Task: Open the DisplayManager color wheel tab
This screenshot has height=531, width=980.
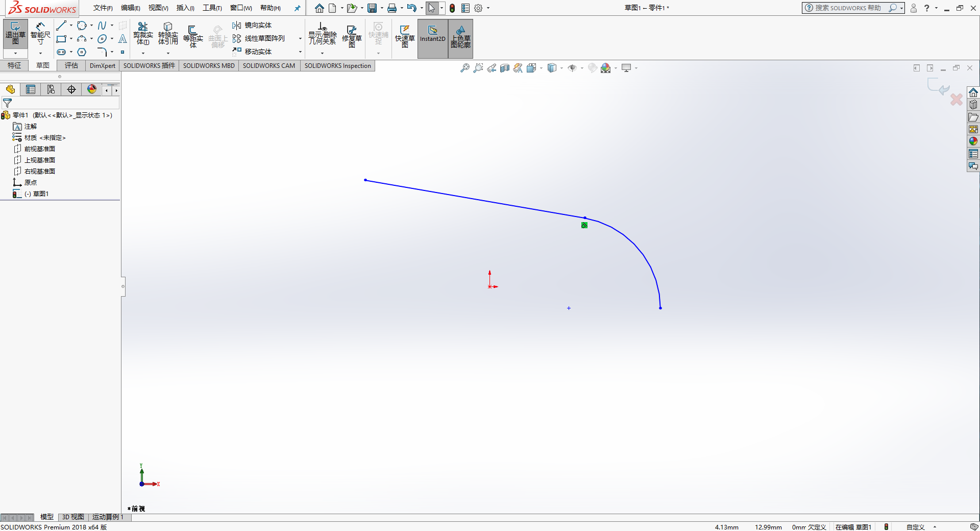Action: click(92, 89)
